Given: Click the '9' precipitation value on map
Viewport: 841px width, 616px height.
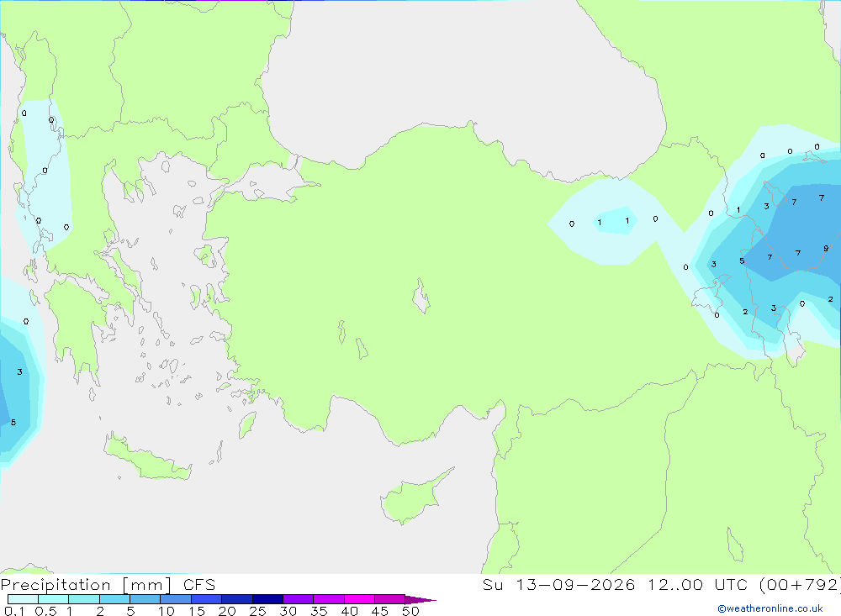Looking at the screenshot, I should (x=826, y=249).
